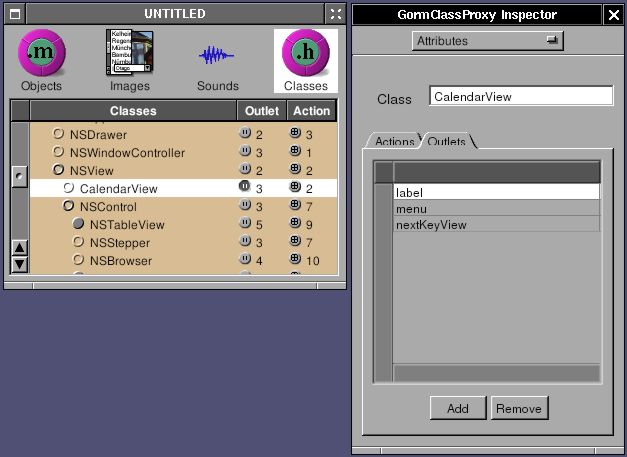Click the class list scroll down arrow
The height and width of the screenshot is (457, 627).
[x=19, y=264]
